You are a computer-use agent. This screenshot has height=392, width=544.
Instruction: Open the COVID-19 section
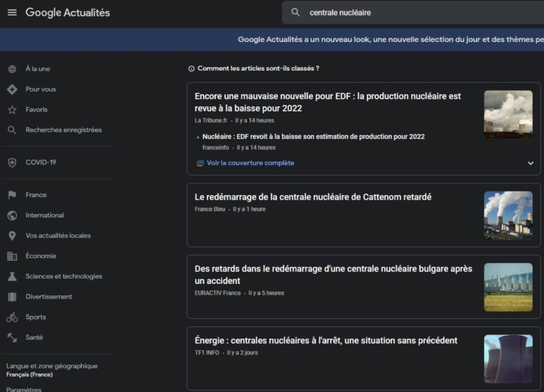pos(41,162)
